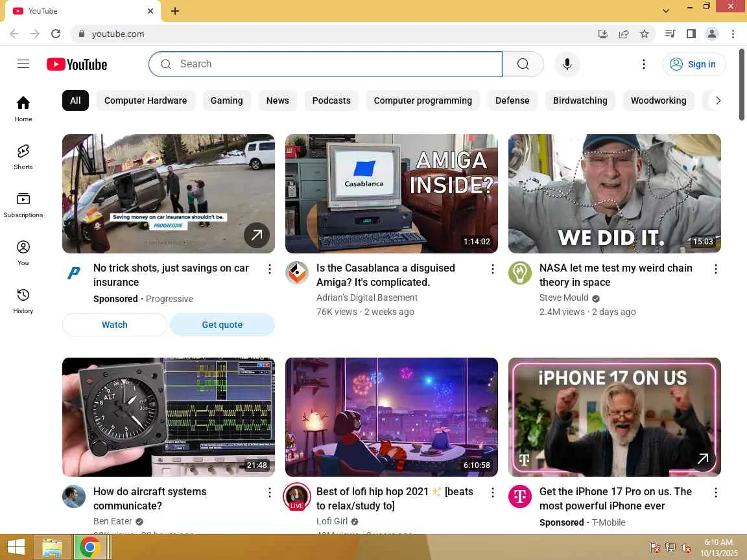The height and width of the screenshot is (560, 747).
Task: Select Gaming chip
Action: tap(227, 100)
